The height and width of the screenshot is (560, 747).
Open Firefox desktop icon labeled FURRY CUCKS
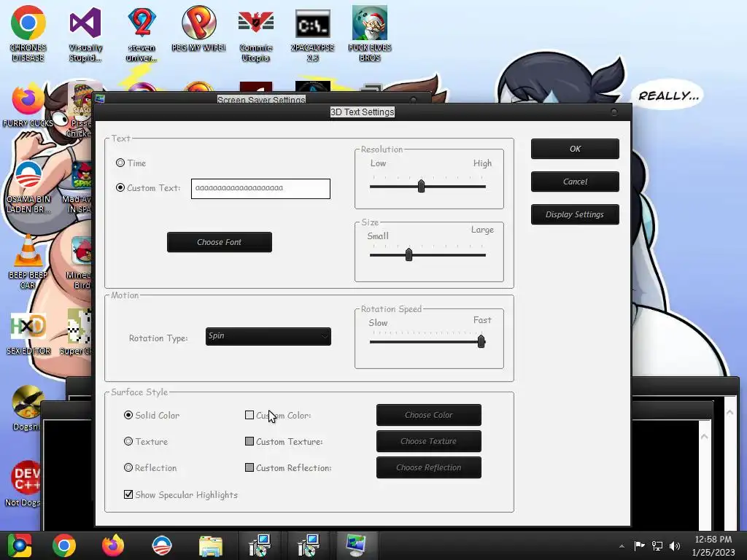(28, 105)
